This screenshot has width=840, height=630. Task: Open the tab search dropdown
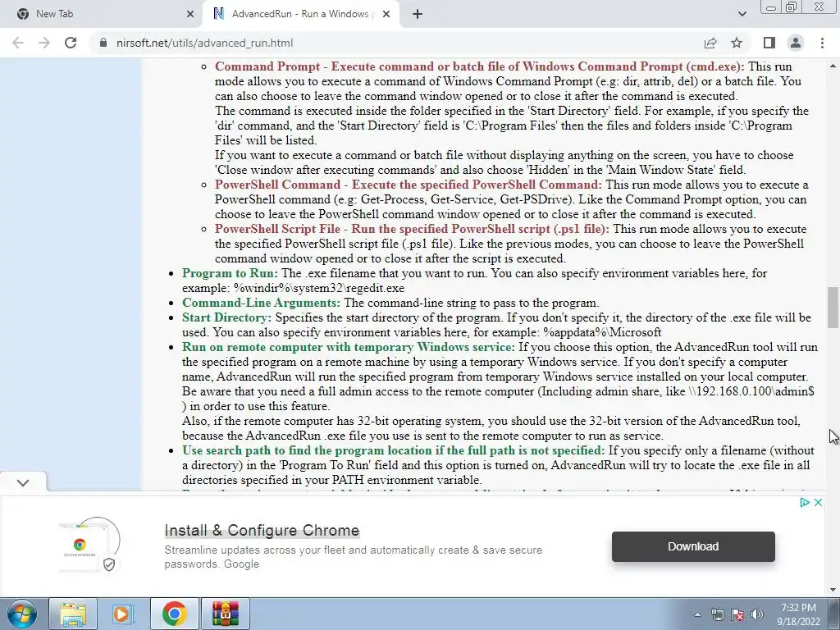click(742, 14)
